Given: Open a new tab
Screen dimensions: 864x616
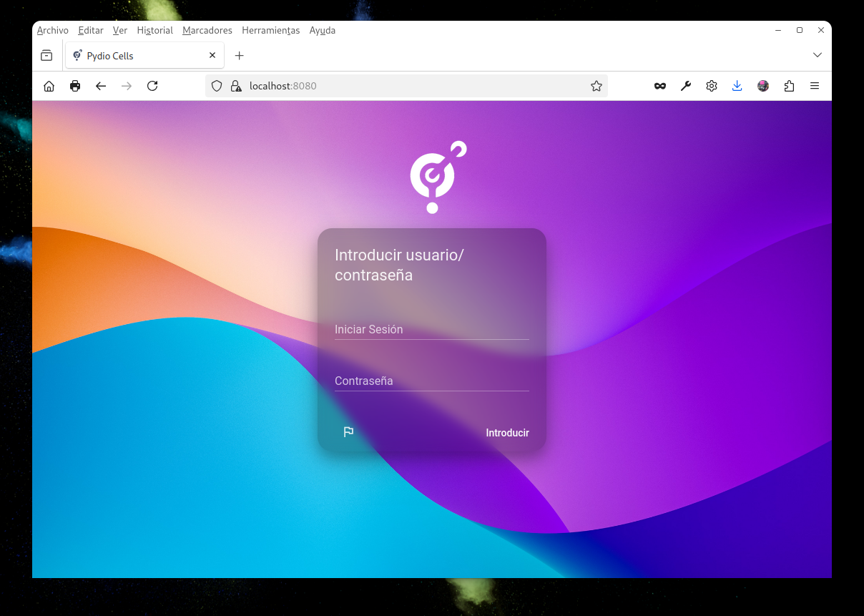Looking at the screenshot, I should pyautogui.click(x=240, y=55).
